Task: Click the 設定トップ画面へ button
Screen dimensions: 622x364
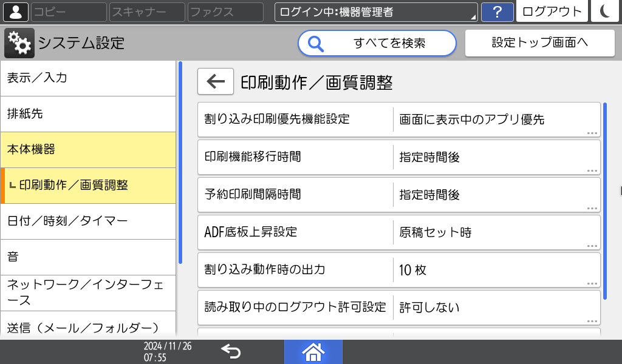Action: pos(539,42)
